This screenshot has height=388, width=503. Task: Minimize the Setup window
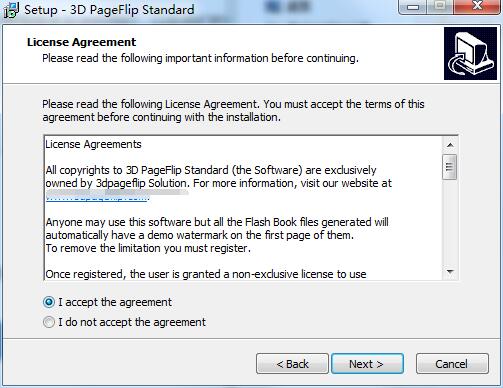pos(413,7)
